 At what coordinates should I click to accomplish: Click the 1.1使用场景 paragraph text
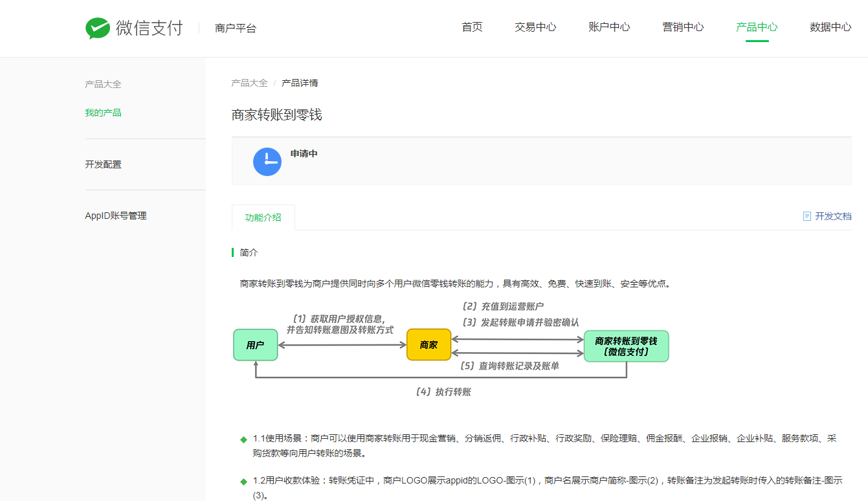tap(545, 446)
